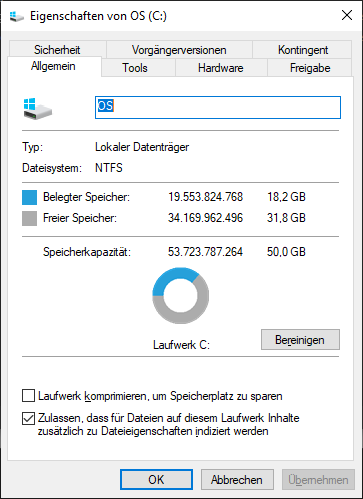Click the gray Freier Speicher color square
Screen dimensions: 363x499
(29, 218)
